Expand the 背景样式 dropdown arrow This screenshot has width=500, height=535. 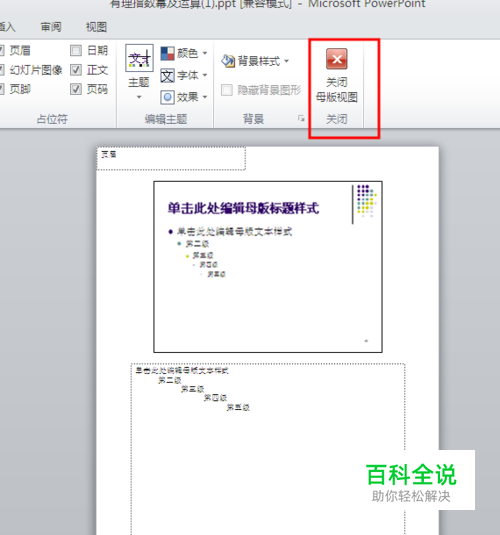(286, 61)
